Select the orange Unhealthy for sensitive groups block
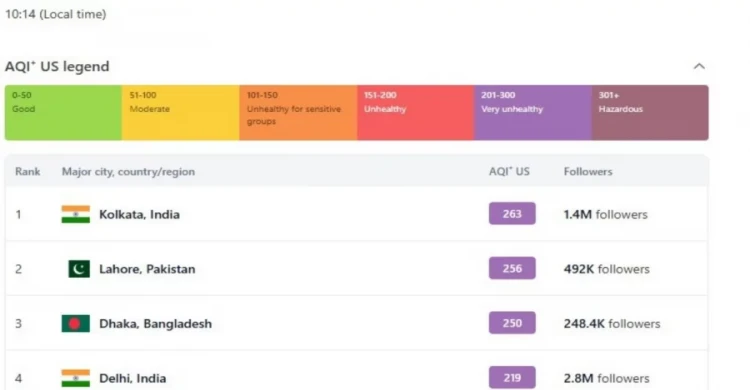Screen dimensions: 750x390 click(298, 113)
